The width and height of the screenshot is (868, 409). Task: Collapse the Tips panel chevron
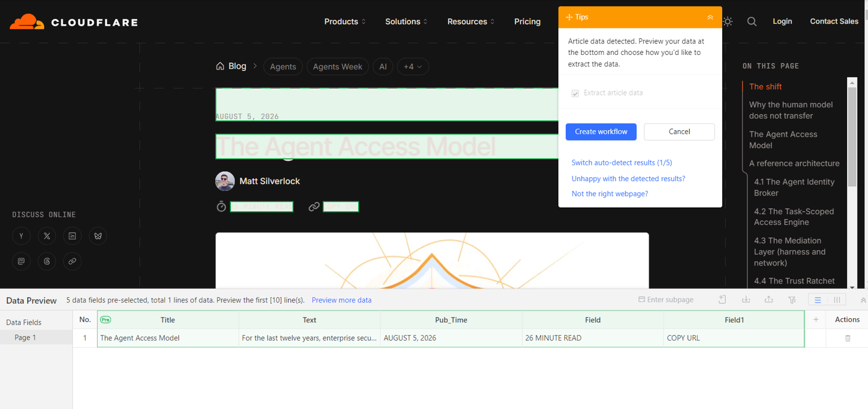(x=710, y=17)
